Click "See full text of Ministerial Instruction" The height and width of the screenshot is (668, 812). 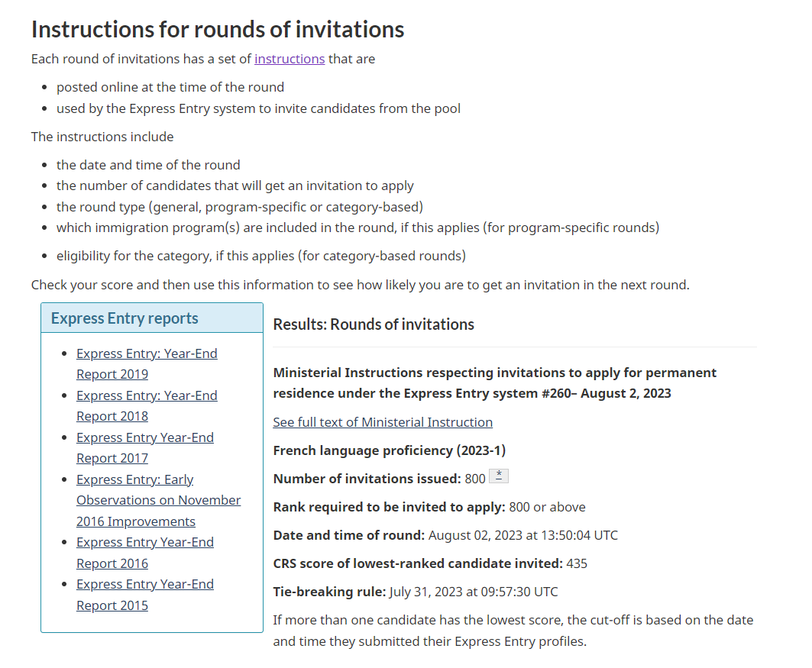tap(383, 422)
